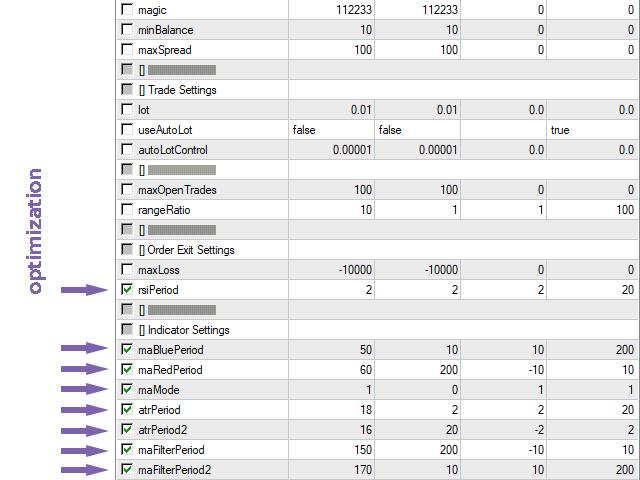Select atrPeriod value 18
640x480 pixels.
point(331,409)
